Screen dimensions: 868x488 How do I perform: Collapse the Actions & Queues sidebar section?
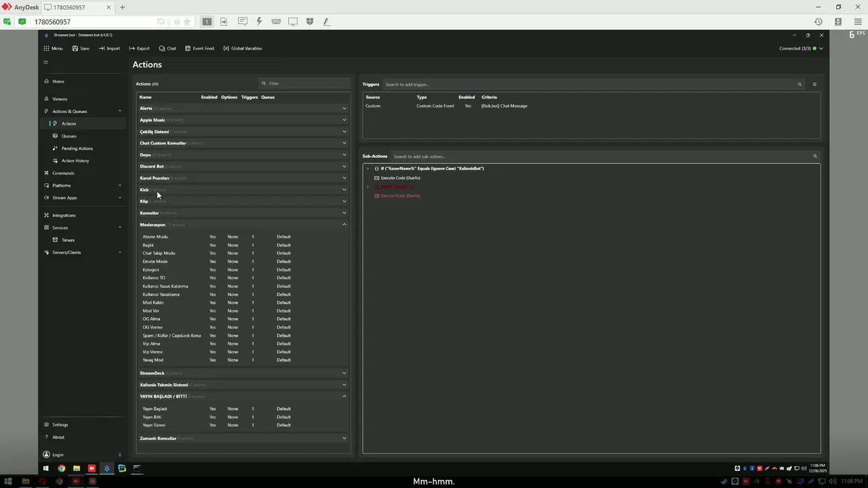pos(120,111)
